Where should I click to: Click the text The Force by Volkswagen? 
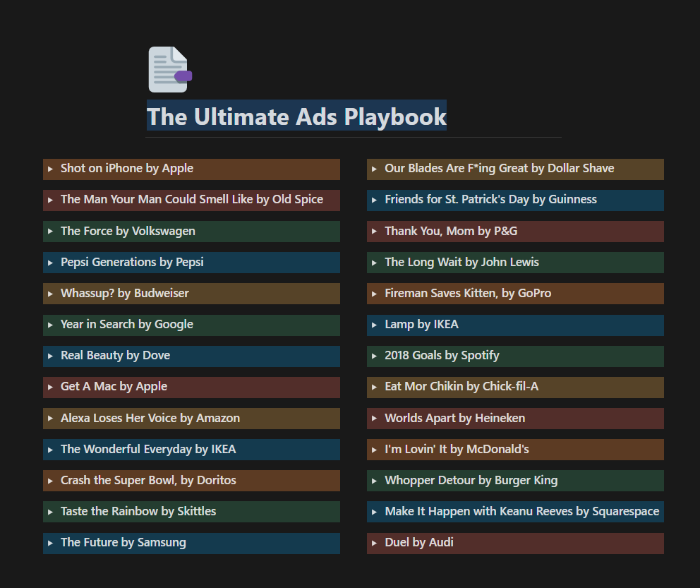[128, 231]
